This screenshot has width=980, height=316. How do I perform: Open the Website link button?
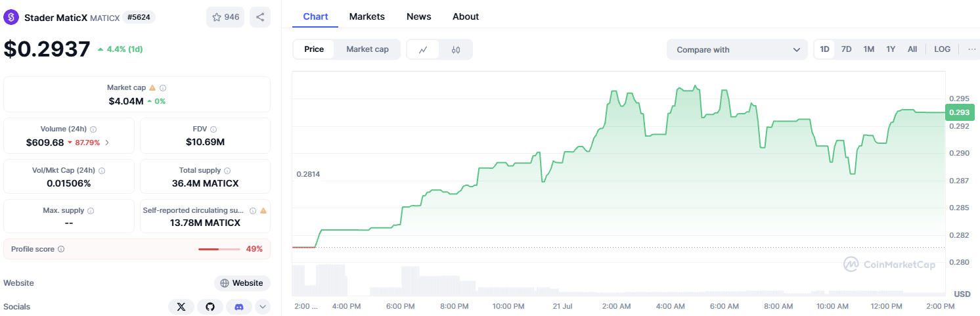242,283
